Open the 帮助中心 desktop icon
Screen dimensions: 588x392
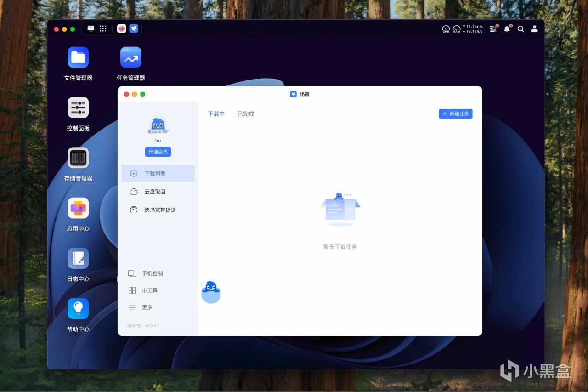click(78, 308)
